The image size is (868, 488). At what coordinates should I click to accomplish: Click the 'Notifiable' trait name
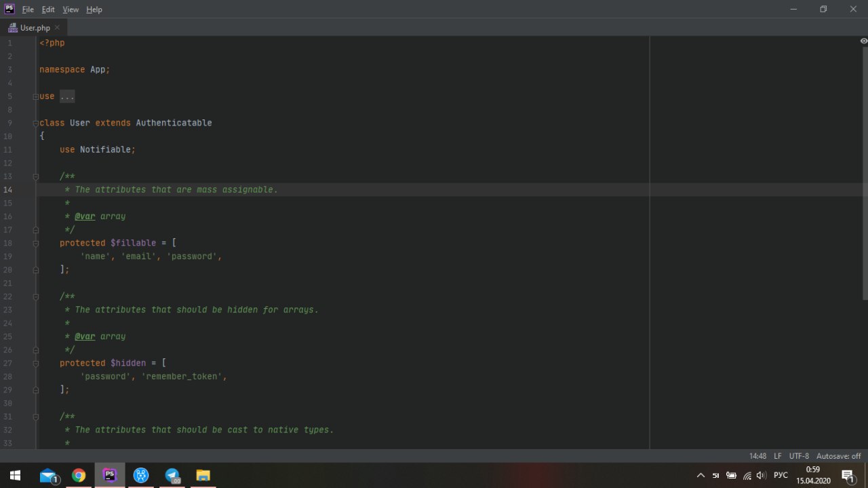(x=105, y=149)
